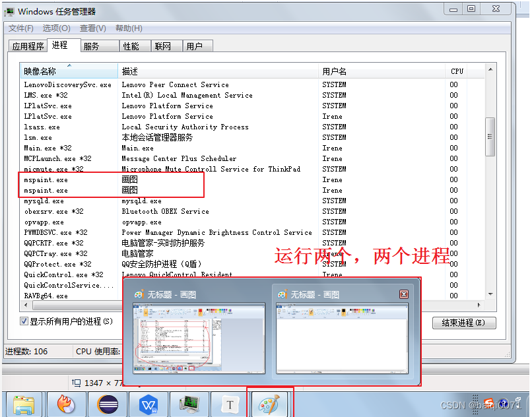Open the T text editor taskbar icon
The height and width of the screenshot is (417, 532).
point(230,404)
